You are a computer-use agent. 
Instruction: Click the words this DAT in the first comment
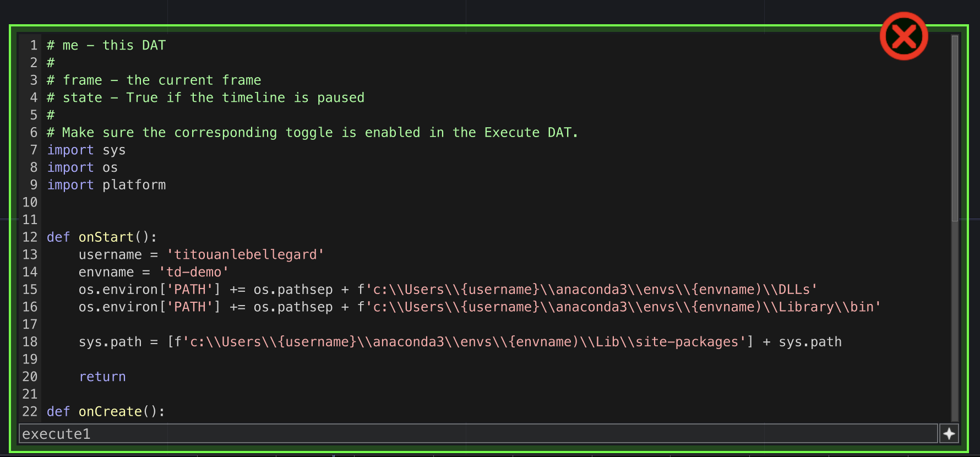pyautogui.click(x=134, y=46)
